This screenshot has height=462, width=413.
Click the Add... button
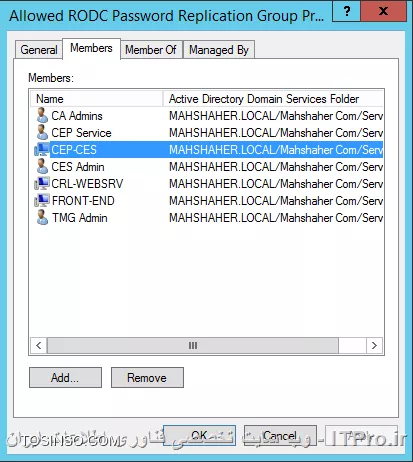click(x=65, y=378)
